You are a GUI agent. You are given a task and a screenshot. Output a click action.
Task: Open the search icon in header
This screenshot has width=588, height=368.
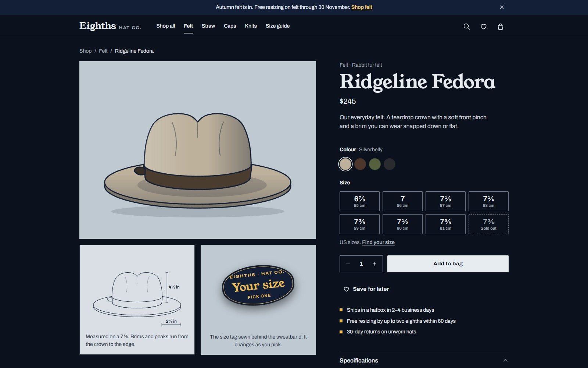(x=467, y=26)
